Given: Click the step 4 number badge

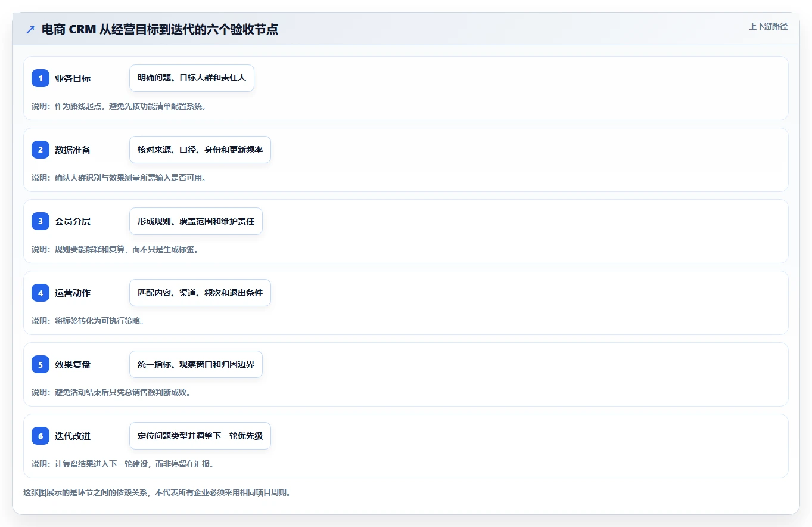Looking at the screenshot, I should point(41,293).
